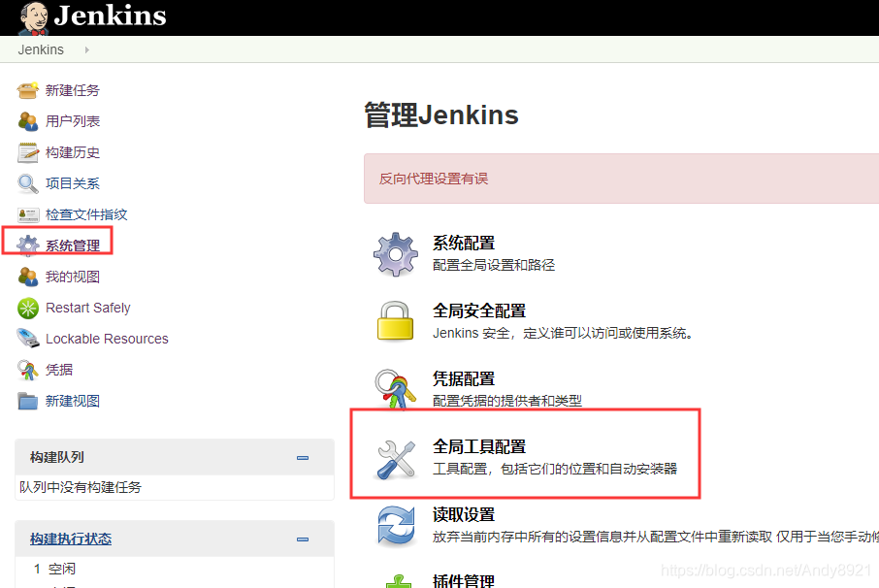Screen dimensions: 879x588
Task: Click the Jenkins title text in header
Action: [110, 16]
